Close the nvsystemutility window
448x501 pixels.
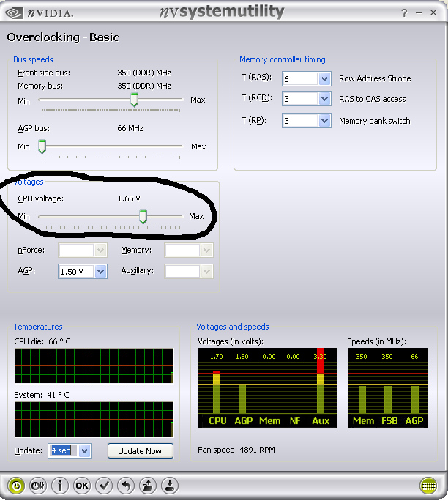pos(433,12)
